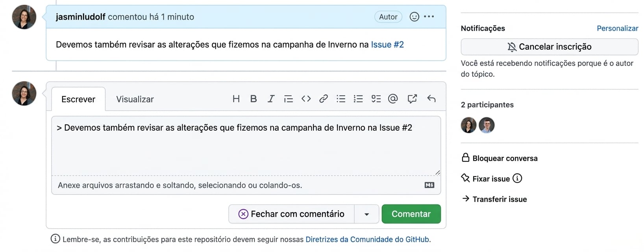Click the Autor badge on the comment
Viewport: 644px width, 252px height.
[388, 17]
